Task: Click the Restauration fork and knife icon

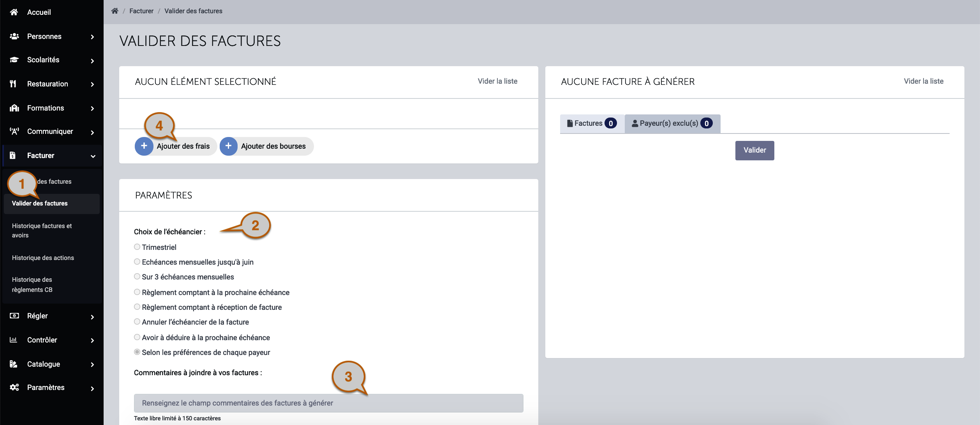Action: tap(13, 84)
